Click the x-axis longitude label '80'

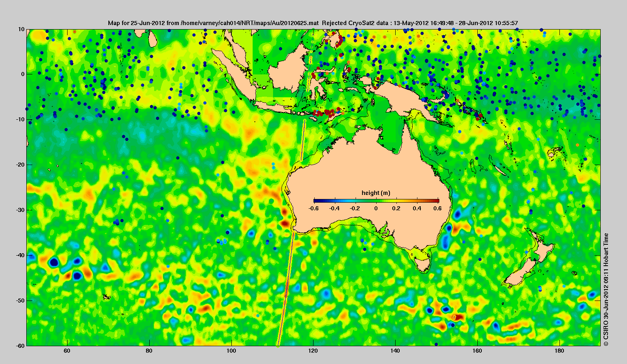coord(149,351)
